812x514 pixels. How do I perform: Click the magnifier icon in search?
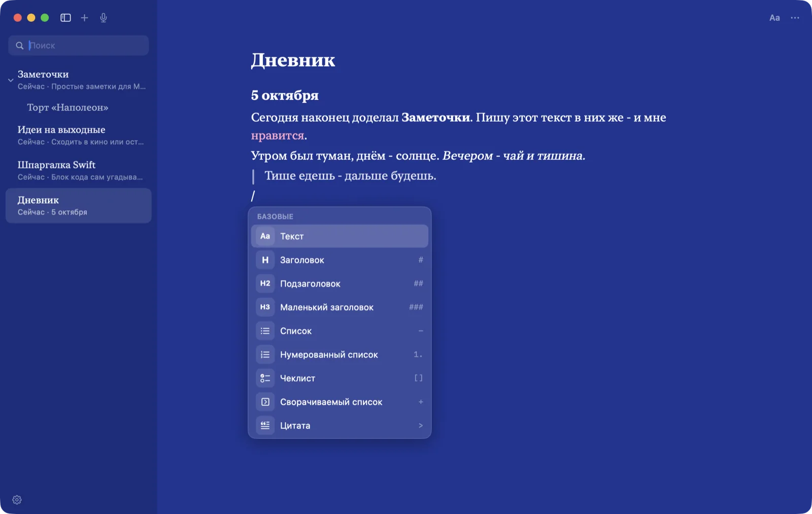tap(19, 46)
